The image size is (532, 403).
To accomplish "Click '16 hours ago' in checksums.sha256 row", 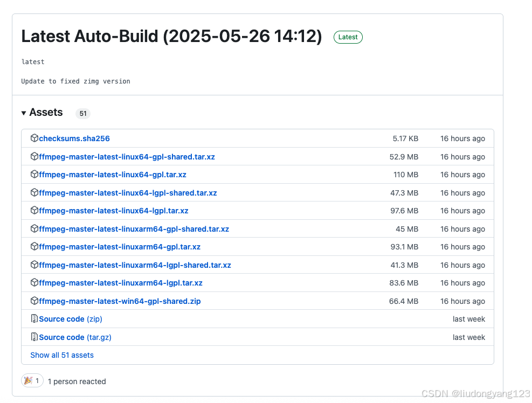I will [463, 138].
